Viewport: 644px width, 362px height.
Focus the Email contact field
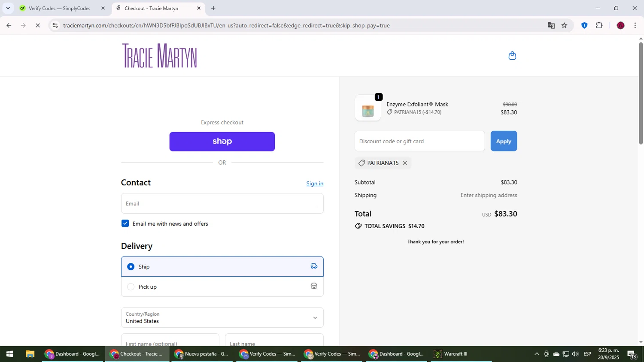[222, 203]
